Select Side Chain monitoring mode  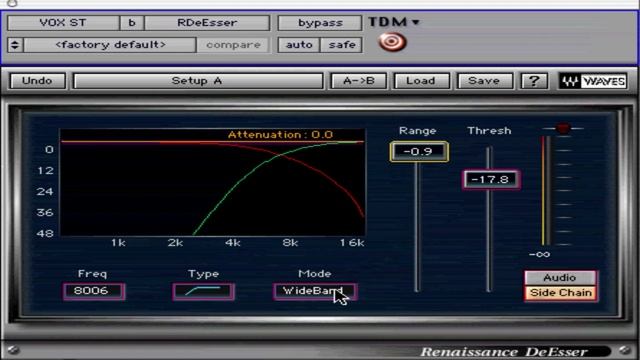click(x=561, y=293)
